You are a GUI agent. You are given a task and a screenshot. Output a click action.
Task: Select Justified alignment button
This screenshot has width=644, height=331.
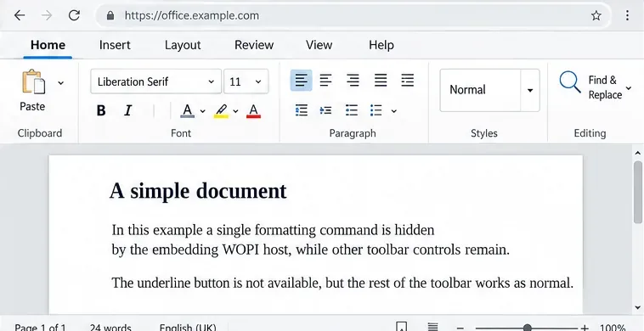(381, 80)
